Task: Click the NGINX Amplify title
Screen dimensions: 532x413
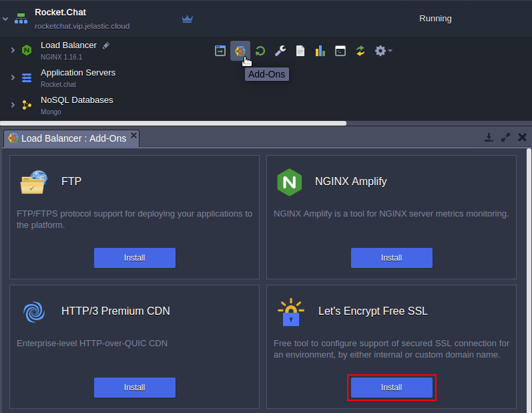Action: coord(351,181)
